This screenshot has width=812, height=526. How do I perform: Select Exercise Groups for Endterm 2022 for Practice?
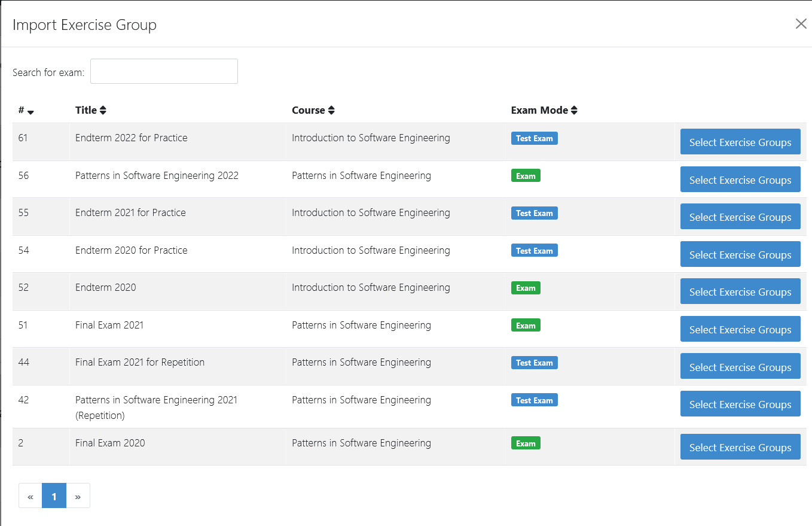(x=740, y=142)
